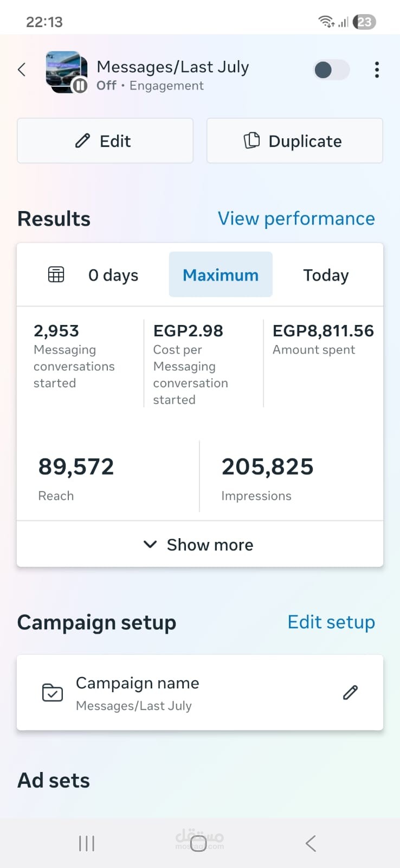Screen dimensions: 400x868
Task: Click the calendar grid icon in Results
Action: pyautogui.click(x=56, y=275)
